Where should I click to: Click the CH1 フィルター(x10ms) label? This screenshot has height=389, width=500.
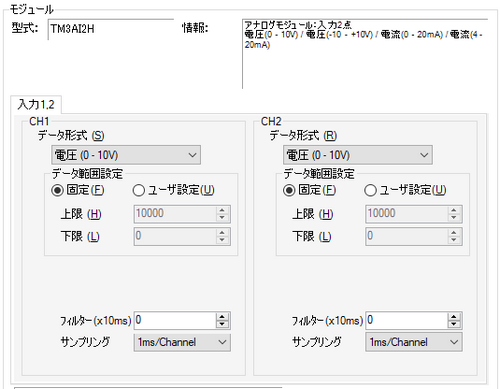96,321
